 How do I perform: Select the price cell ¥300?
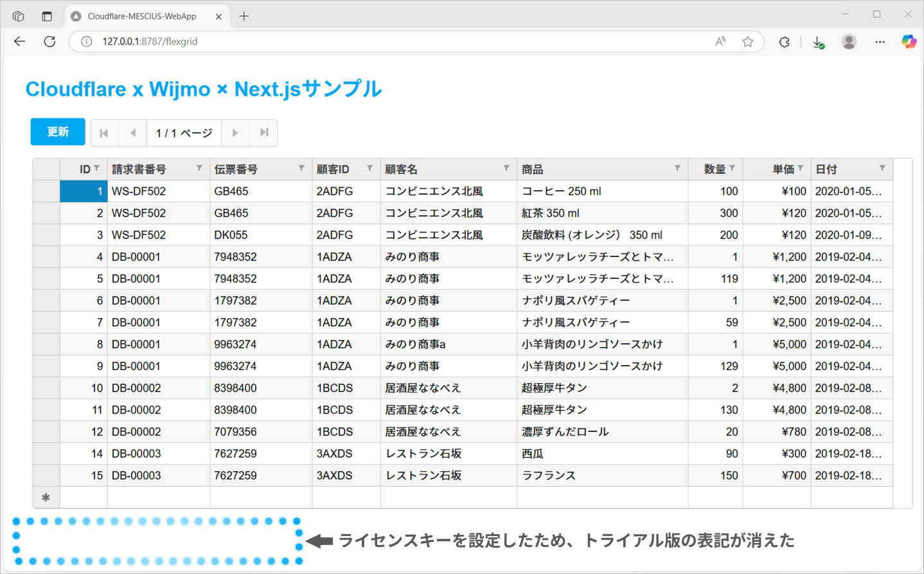coord(777,454)
